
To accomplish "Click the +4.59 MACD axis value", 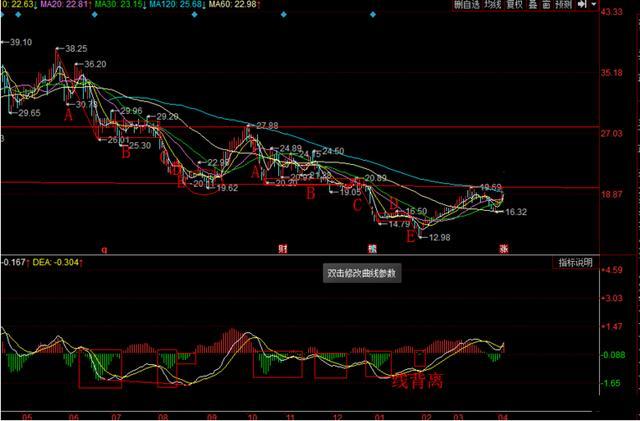I will tap(611, 270).
